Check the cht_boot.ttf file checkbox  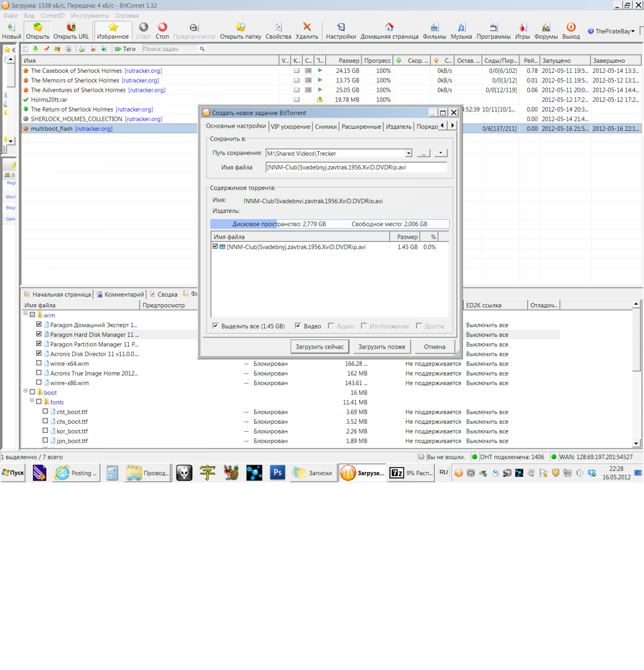[x=45, y=411]
